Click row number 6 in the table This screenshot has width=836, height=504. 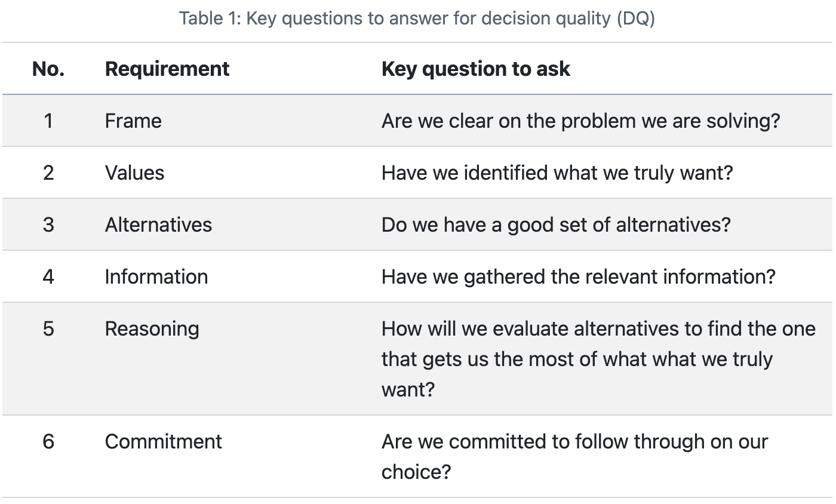(48, 441)
